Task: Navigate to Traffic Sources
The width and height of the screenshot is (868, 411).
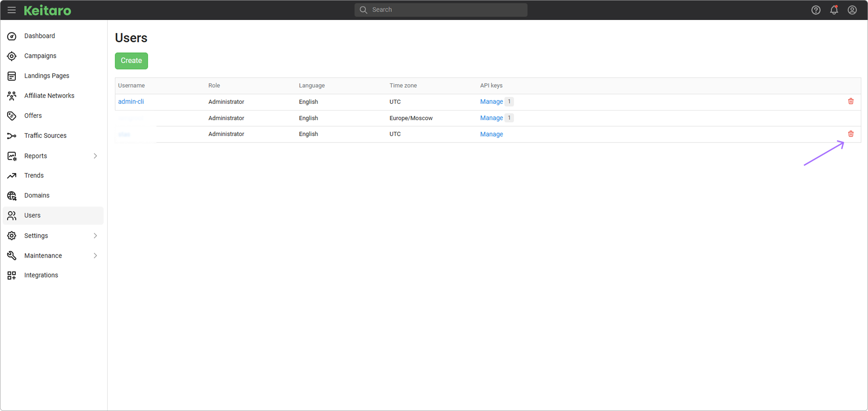Action: pos(45,136)
